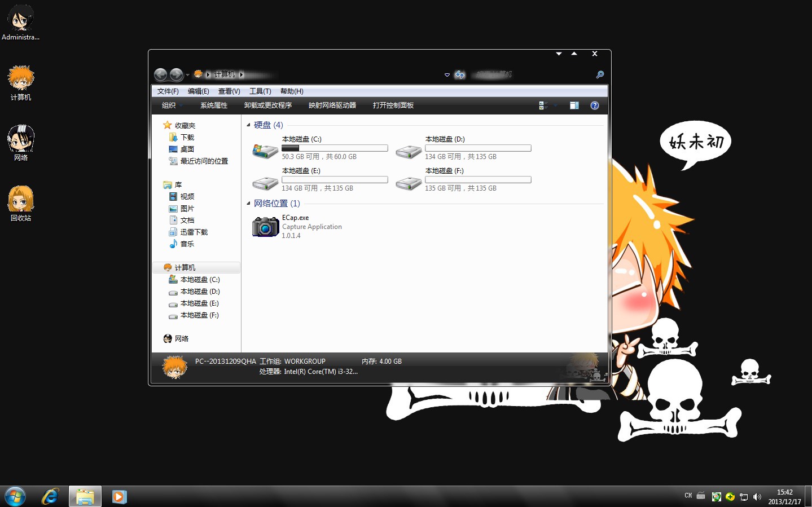Select the E: drive icon in content pane

(265, 183)
